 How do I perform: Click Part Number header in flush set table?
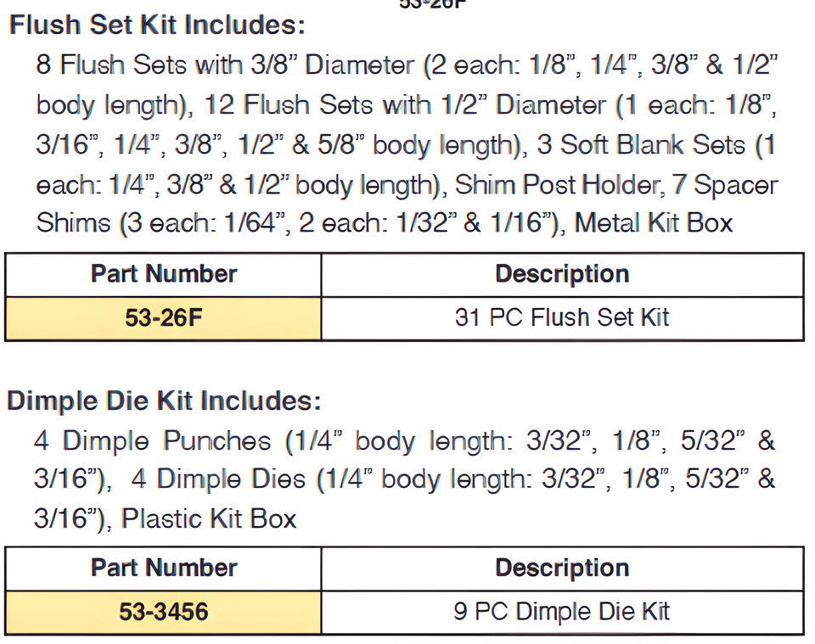(x=163, y=274)
